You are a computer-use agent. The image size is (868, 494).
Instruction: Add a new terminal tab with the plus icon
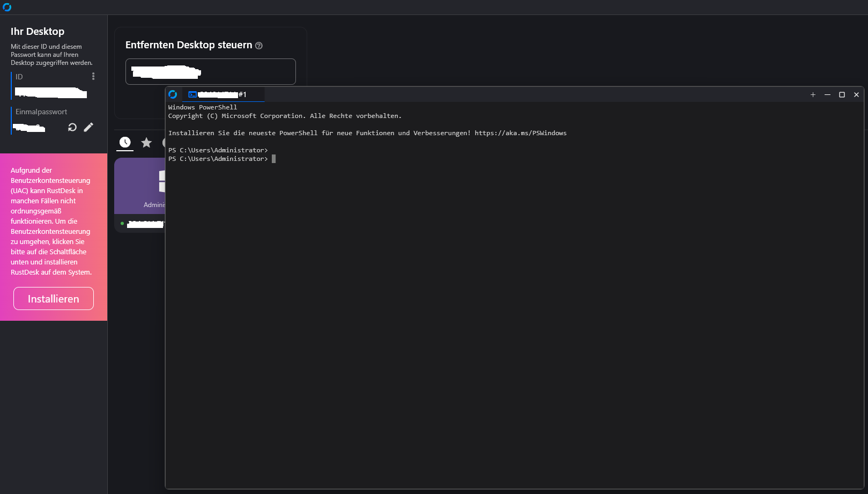pyautogui.click(x=813, y=94)
